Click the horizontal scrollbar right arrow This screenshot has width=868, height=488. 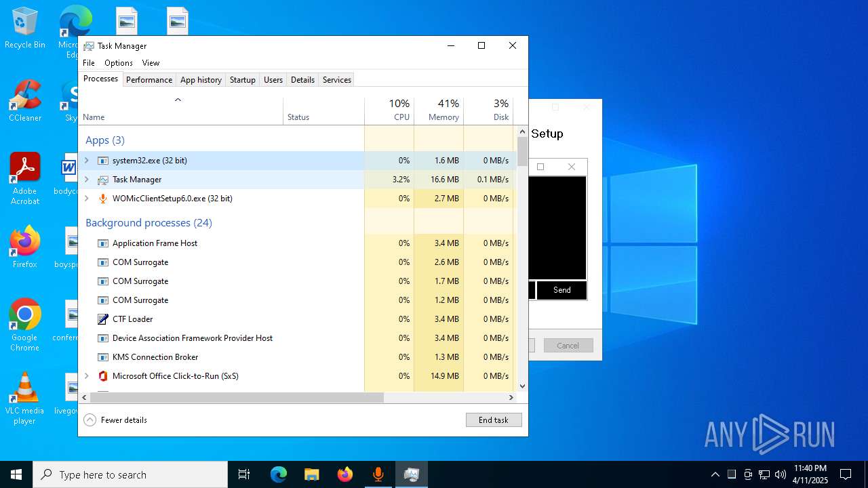pos(511,398)
